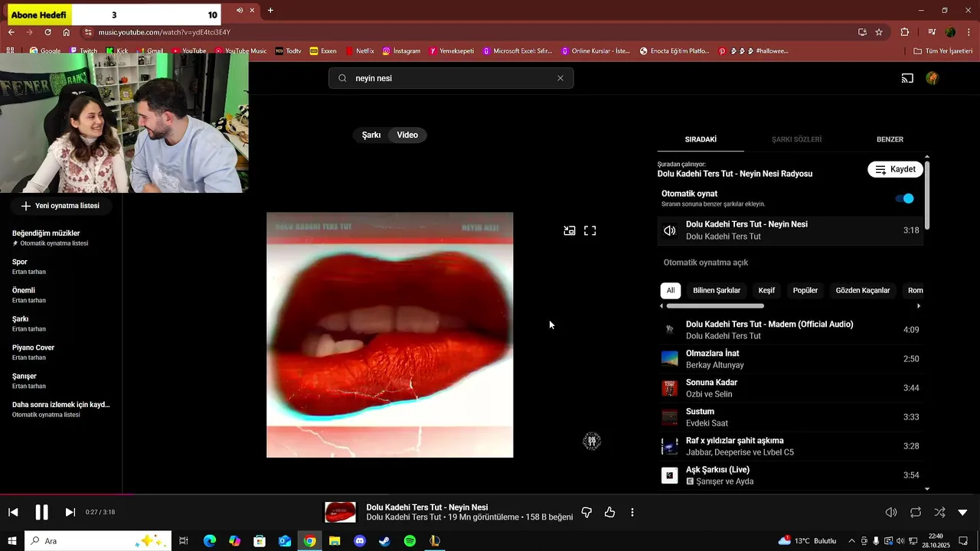Click the Aşk Şarkısı (Live) thumbnail
980x551 pixels.
(x=670, y=475)
